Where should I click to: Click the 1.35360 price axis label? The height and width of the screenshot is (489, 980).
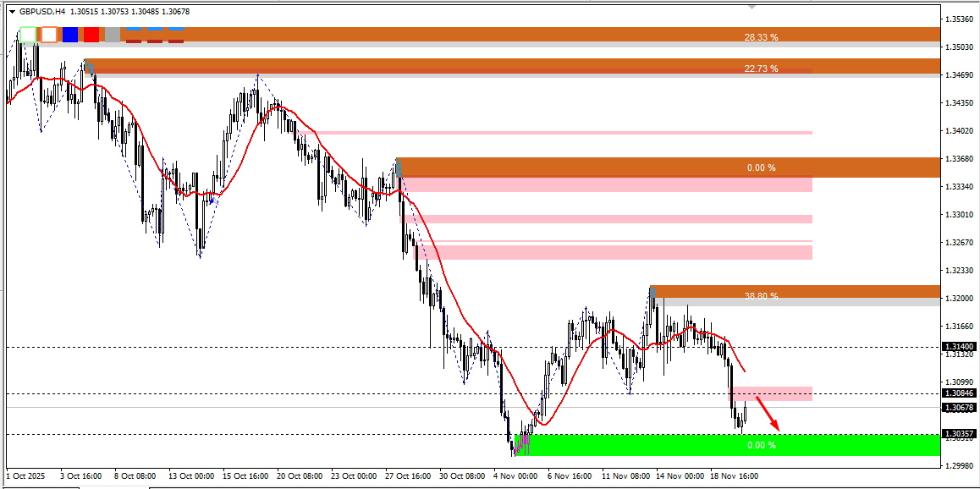coord(960,19)
